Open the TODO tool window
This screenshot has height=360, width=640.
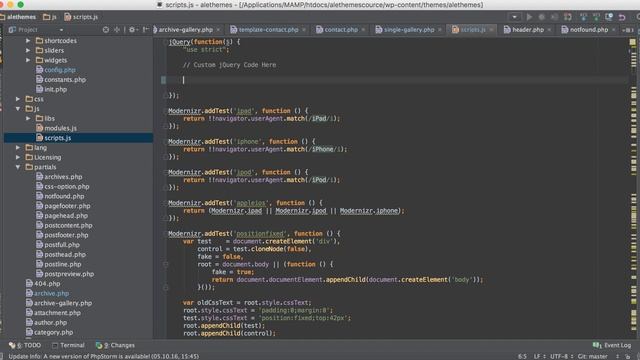25,345
